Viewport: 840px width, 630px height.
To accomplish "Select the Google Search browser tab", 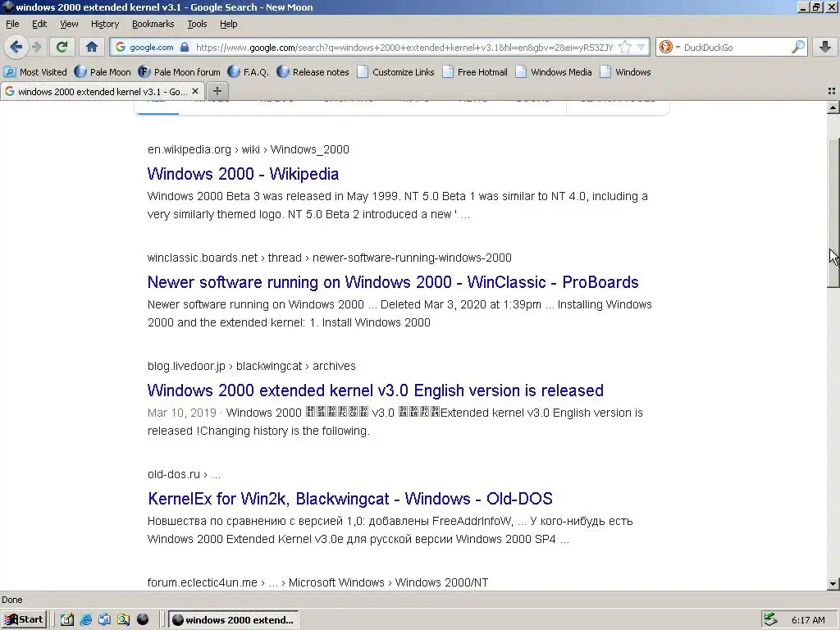I will 102,92.
